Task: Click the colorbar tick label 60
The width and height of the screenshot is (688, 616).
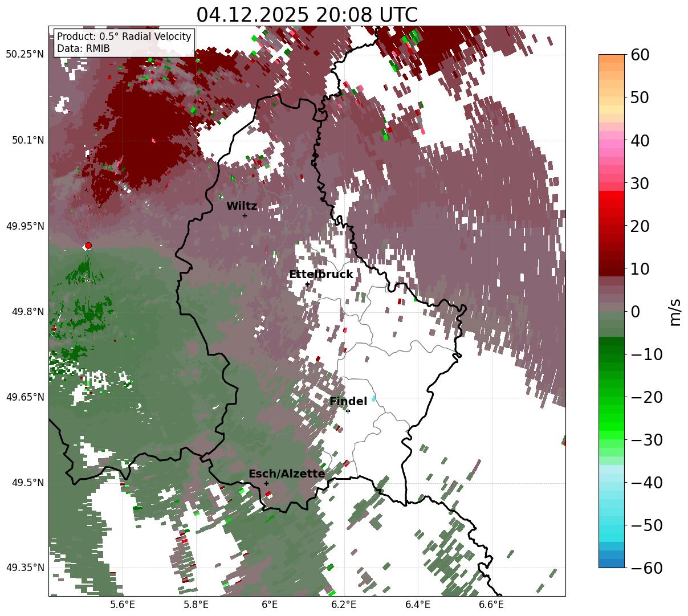Action: (640, 55)
